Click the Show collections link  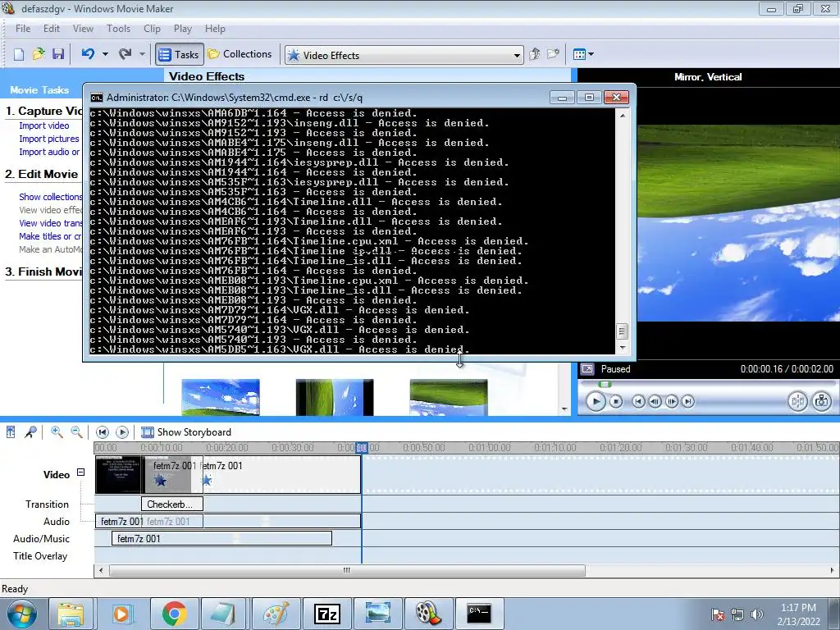[x=50, y=197]
